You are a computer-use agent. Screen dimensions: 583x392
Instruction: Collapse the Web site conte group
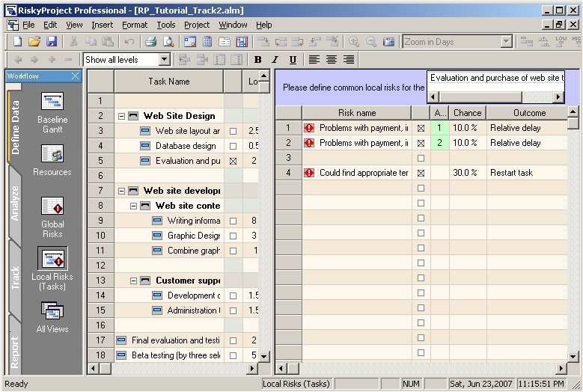point(133,206)
